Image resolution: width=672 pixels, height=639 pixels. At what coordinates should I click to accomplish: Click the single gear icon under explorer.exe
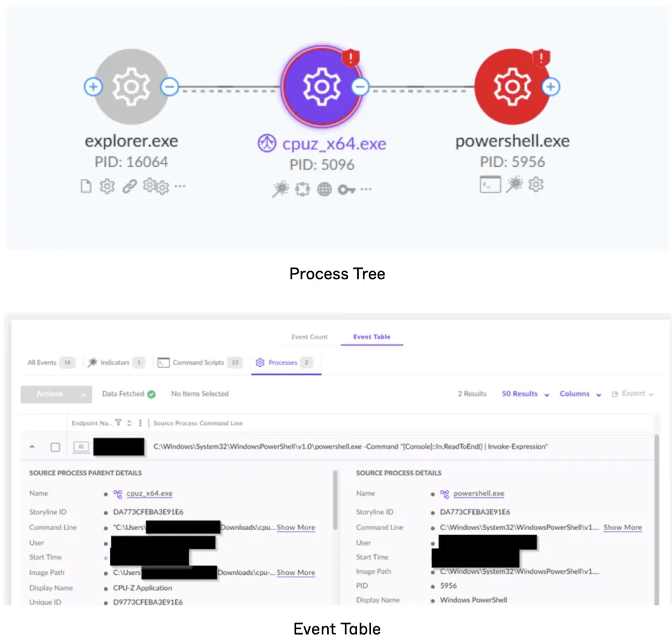tap(107, 187)
